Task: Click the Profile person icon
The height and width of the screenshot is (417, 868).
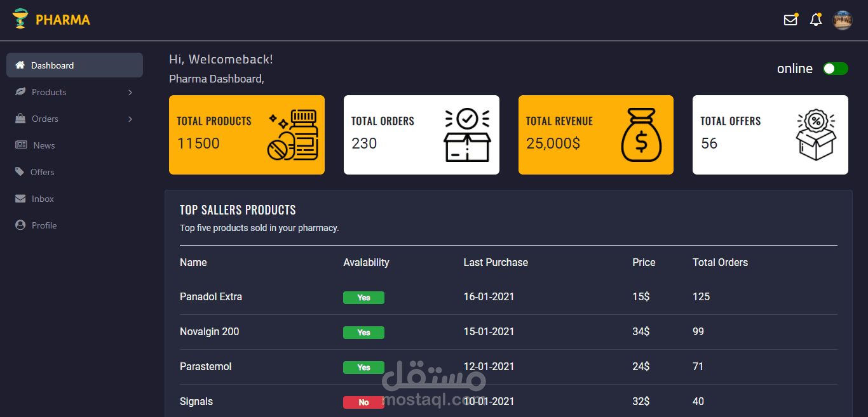Action: pos(21,225)
